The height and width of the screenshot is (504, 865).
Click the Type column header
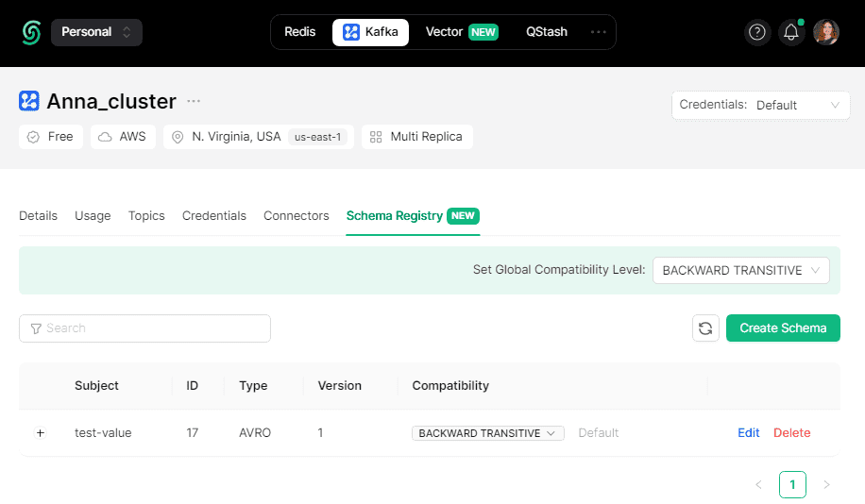pos(253,385)
